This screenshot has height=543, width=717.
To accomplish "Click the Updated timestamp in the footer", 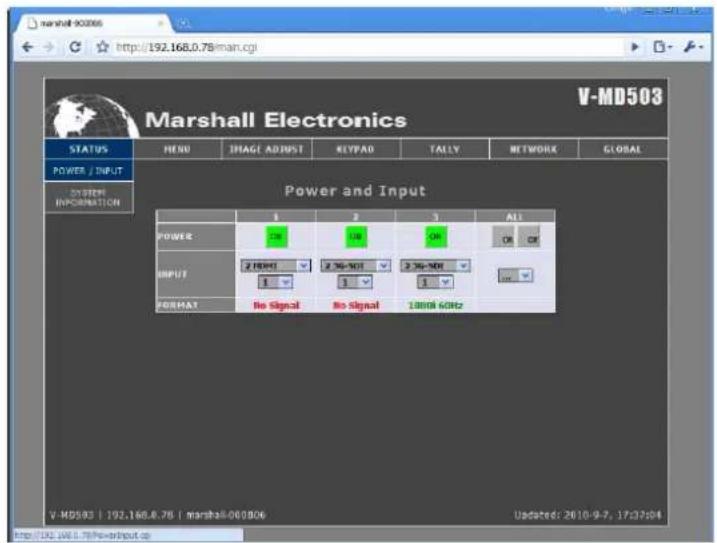I will tap(588, 515).
